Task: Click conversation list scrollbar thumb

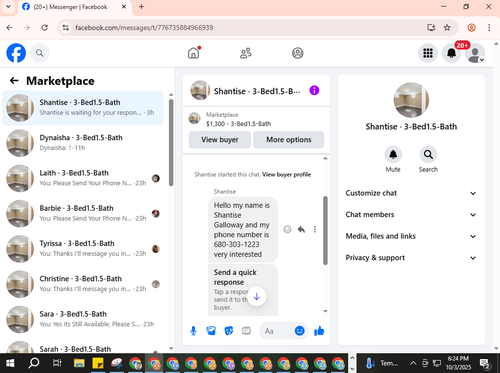Action: pyautogui.click(x=171, y=143)
